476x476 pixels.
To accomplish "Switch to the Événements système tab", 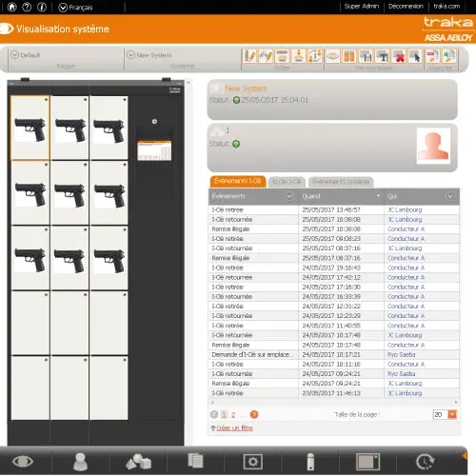I will point(341,182).
